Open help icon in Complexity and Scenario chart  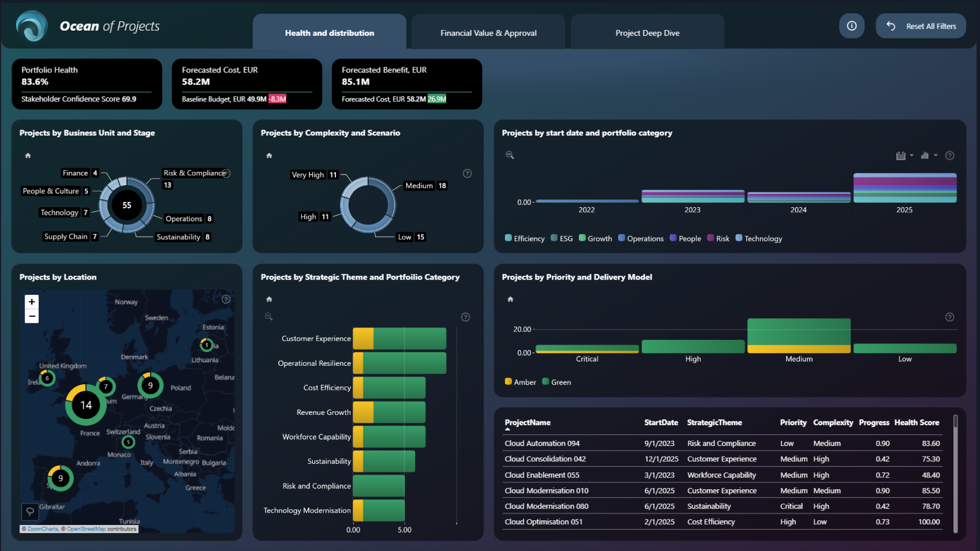[x=467, y=173]
